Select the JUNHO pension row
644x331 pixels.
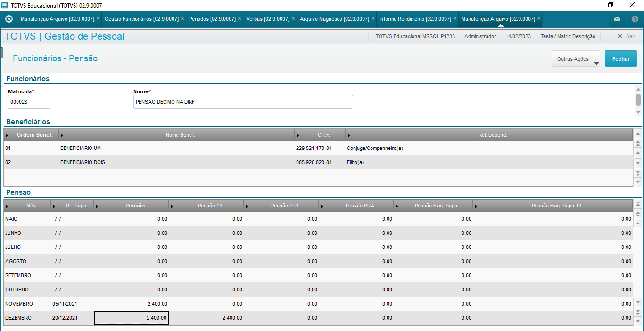(x=318, y=233)
